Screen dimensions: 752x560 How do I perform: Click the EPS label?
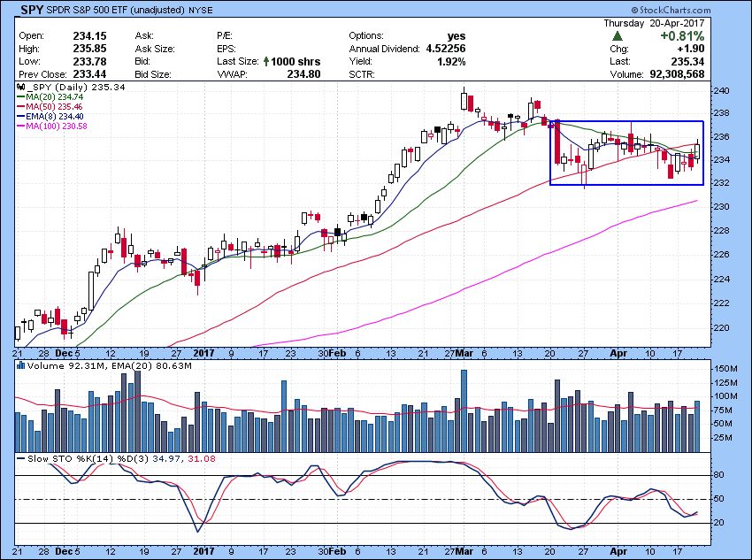[x=226, y=49]
